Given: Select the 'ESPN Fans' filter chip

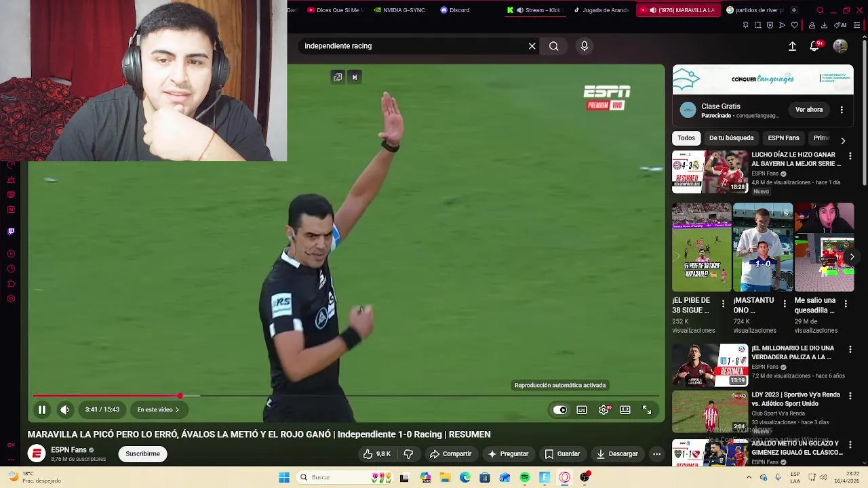Looking at the screenshot, I should coord(783,138).
